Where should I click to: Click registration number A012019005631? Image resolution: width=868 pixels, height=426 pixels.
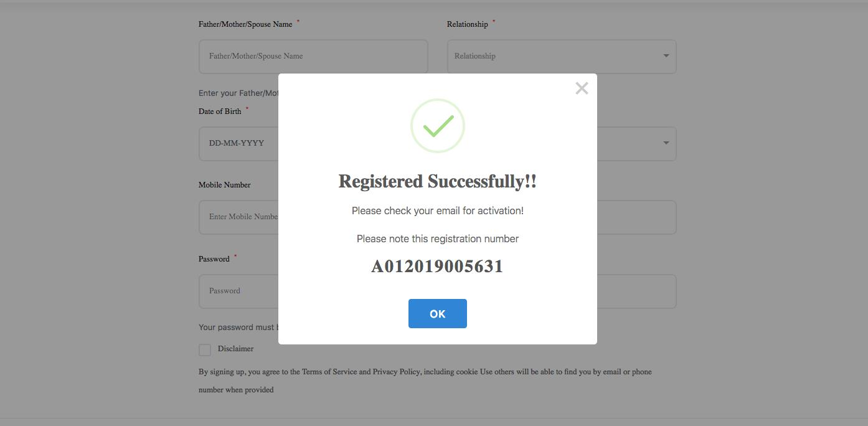437,267
